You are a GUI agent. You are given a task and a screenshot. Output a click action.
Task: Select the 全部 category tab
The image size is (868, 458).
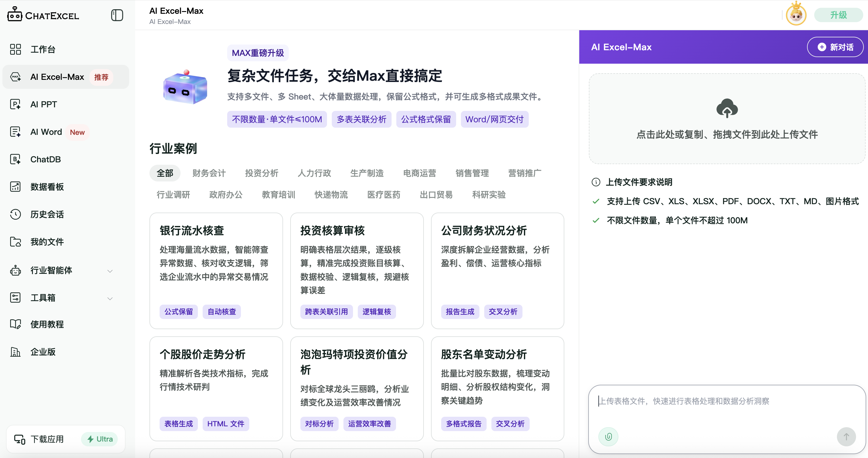coord(165,173)
